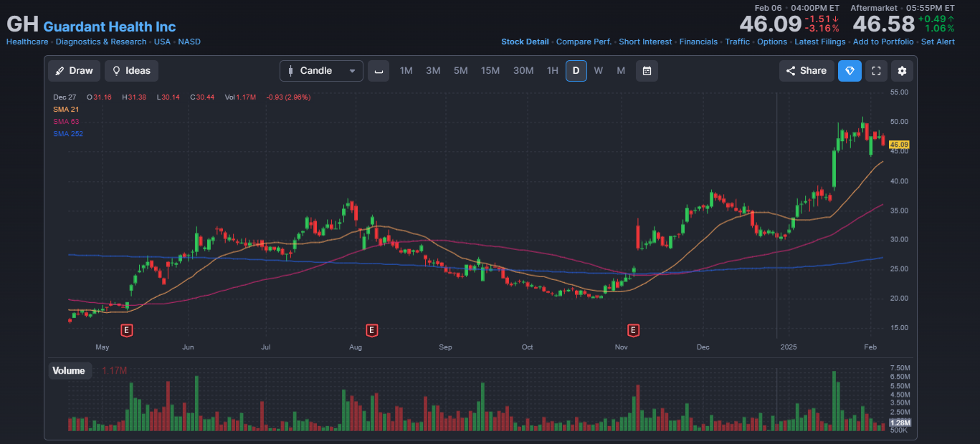Click the USA country link
Viewport: 980px width, 444px height.
(162, 42)
